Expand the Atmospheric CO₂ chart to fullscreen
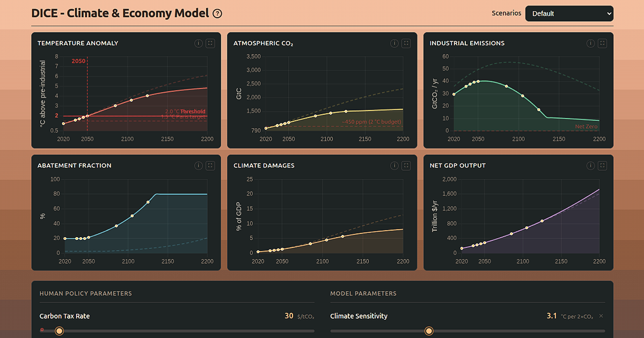 [406, 43]
